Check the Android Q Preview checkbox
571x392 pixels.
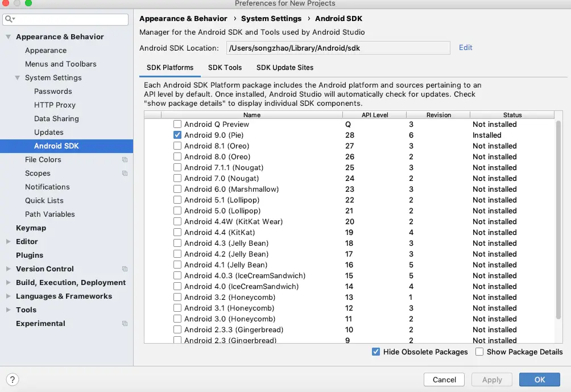pos(177,124)
